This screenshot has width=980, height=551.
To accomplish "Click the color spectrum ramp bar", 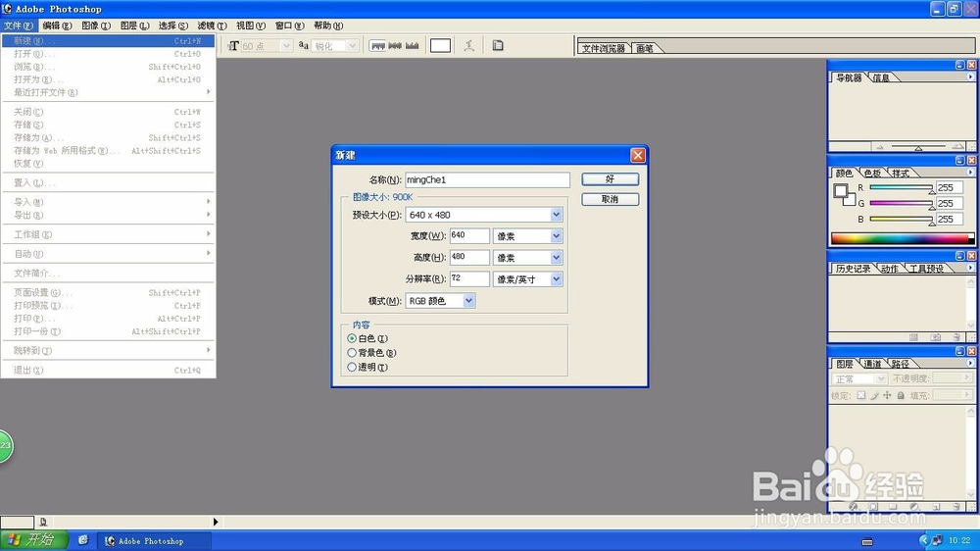I will [x=903, y=238].
